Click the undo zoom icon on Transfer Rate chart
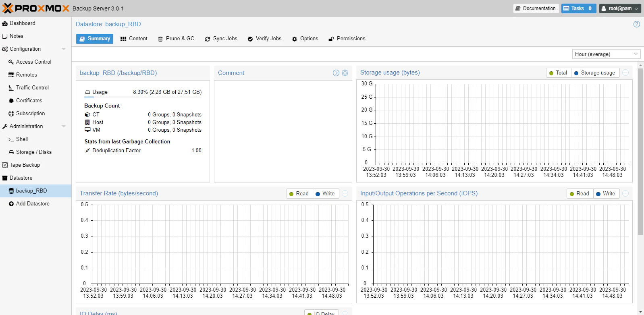 tap(345, 193)
